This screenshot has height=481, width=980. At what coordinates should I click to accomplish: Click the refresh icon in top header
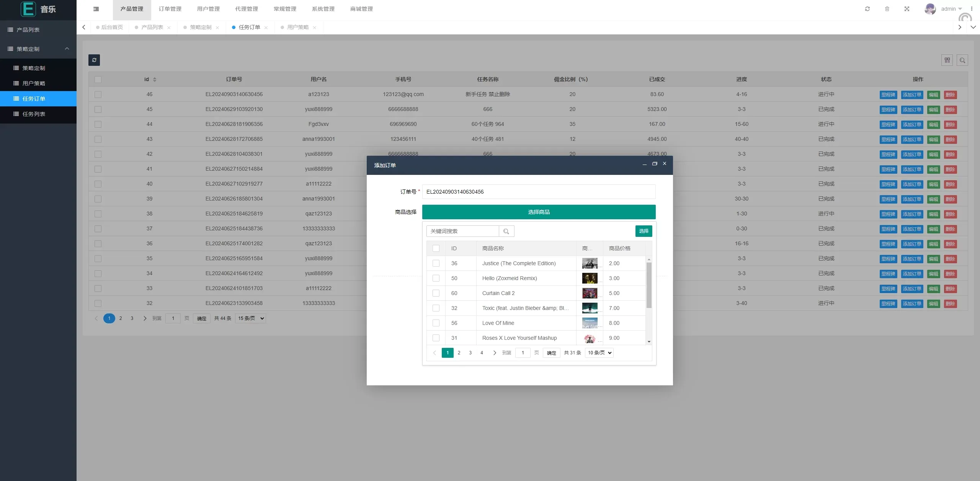click(867, 9)
